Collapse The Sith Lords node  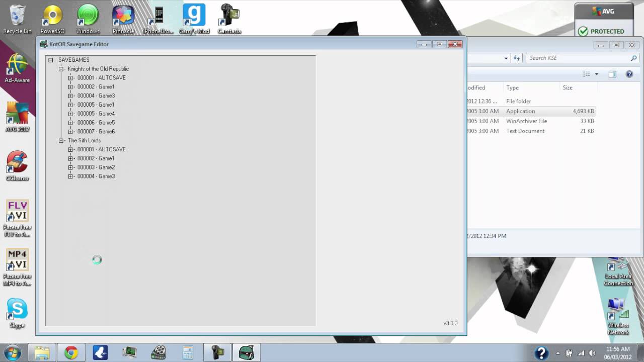(x=61, y=141)
